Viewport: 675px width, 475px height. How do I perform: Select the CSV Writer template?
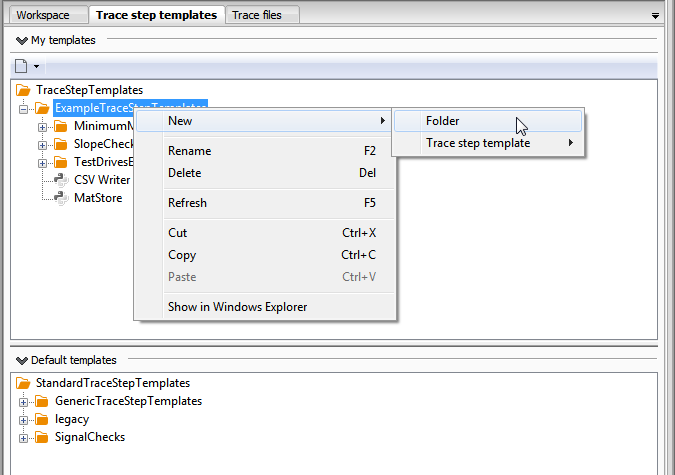click(102, 180)
